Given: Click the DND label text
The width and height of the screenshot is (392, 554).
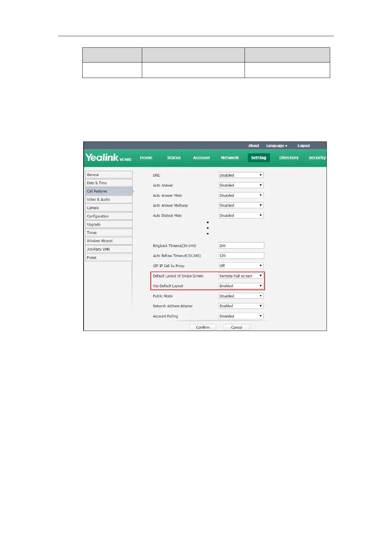Looking at the screenshot, I should pyautogui.click(x=156, y=175).
